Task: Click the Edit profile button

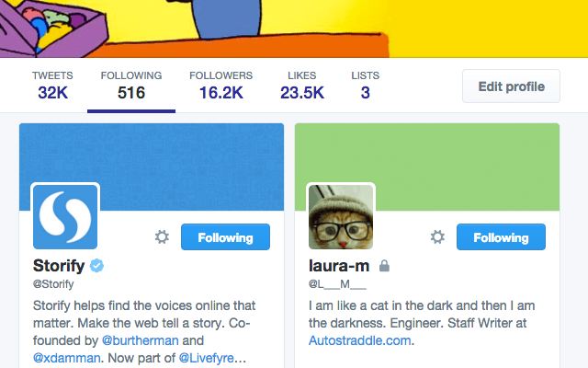Action: coord(511,86)
